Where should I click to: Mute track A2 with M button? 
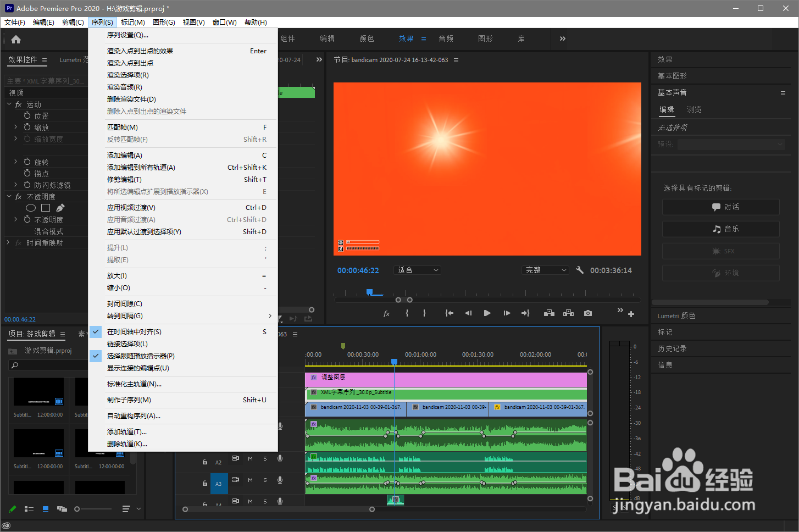point(250,458)
